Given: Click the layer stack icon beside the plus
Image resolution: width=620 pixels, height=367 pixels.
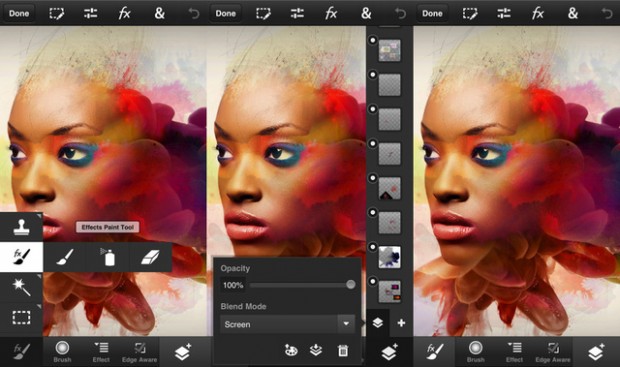Looking at the screenshot, I should 378,323.
